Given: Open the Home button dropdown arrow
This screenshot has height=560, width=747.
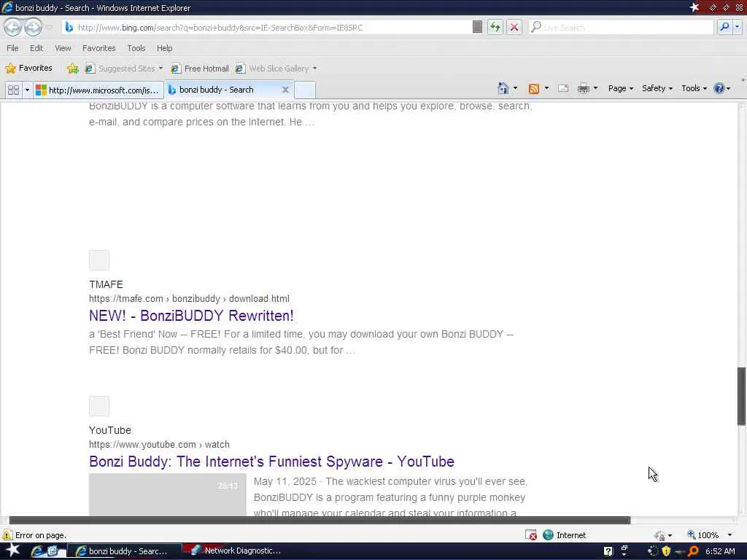Looking at the screenshot, I should click(x=515, y=88).
